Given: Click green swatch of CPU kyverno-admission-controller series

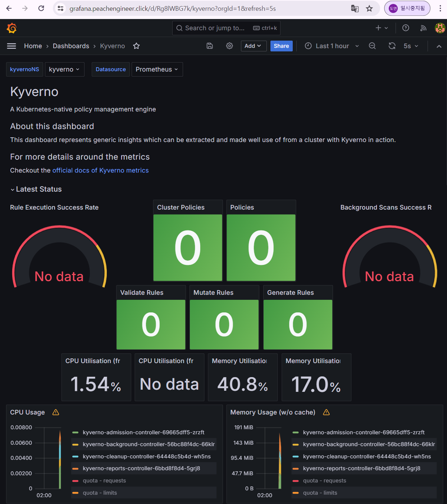Looking at the screenshot, I should 75,432.
